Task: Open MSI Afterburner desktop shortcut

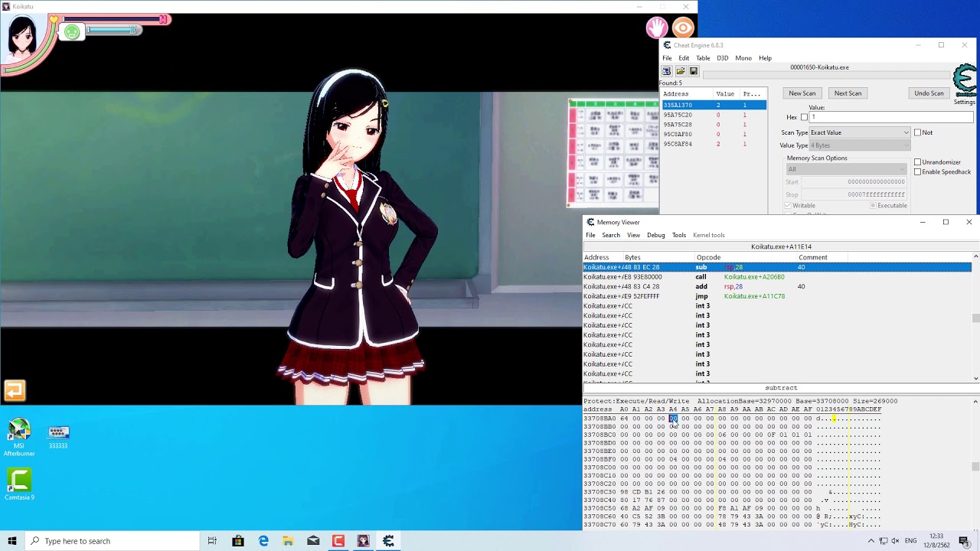Action: [x=19, y=438]
